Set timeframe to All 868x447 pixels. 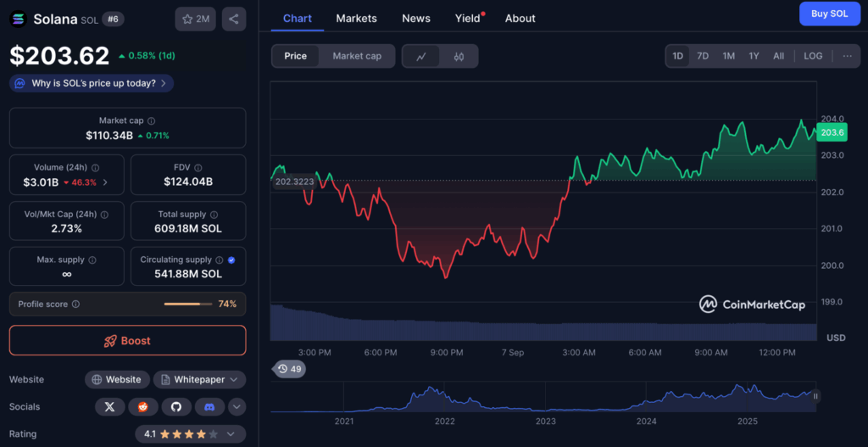(x=778, y=56)
